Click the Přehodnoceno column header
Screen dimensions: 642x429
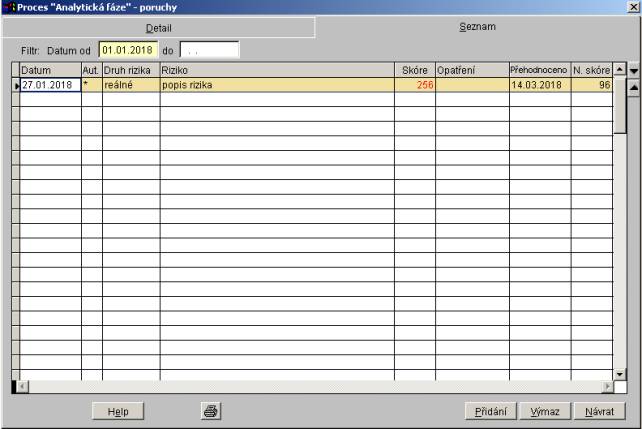(x=539, y=70)
